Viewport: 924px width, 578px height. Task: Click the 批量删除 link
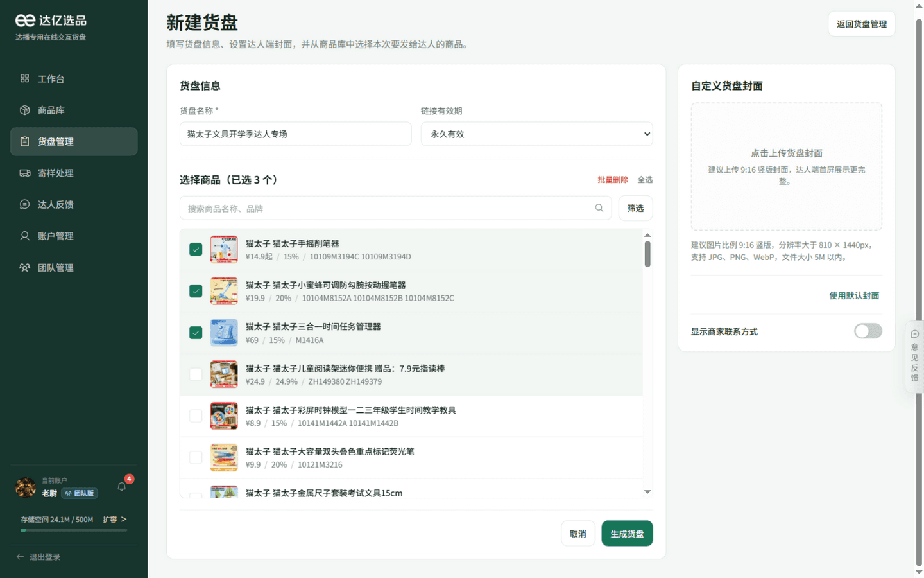pyautogui.click(x=613, y=180)
